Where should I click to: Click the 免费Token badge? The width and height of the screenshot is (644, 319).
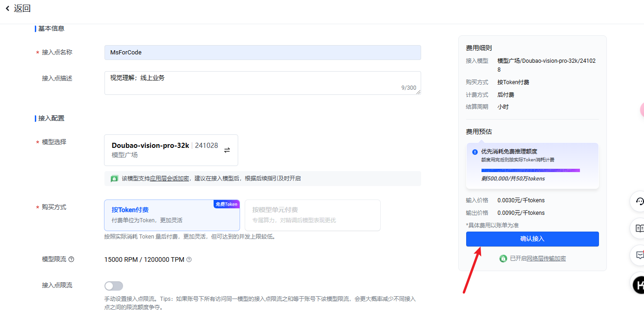click(x=227, y=204)
